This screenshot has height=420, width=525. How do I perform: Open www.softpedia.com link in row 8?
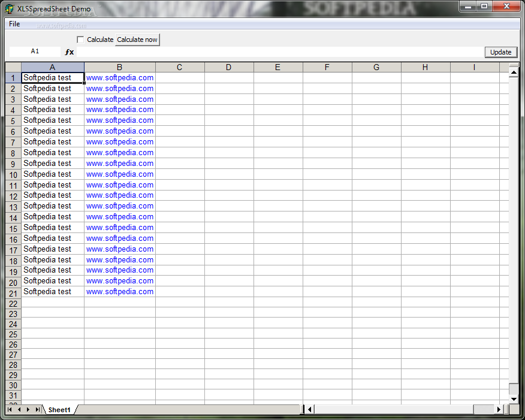click(x=120, y=153)
